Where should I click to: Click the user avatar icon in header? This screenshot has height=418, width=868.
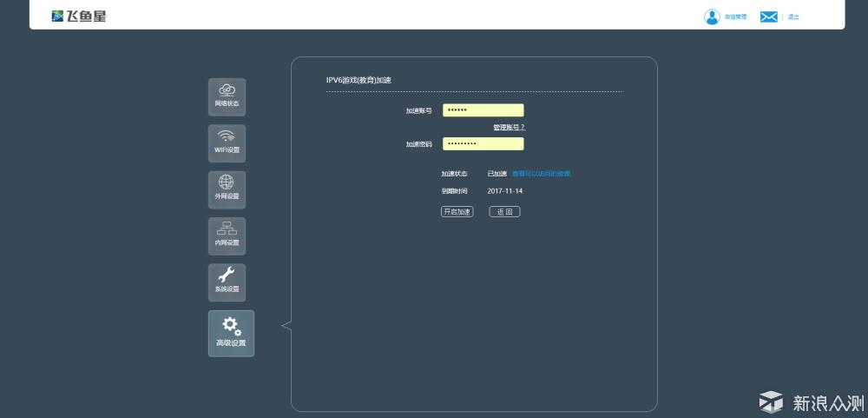coord(712,17)
